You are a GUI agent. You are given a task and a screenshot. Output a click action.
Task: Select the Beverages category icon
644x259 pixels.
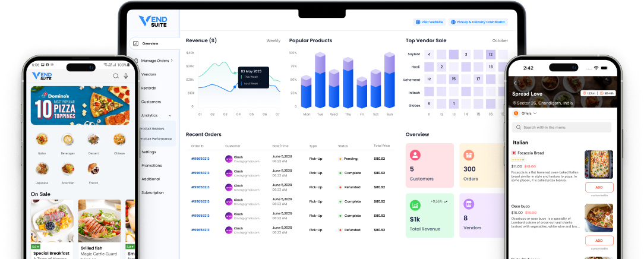(67, 139)
